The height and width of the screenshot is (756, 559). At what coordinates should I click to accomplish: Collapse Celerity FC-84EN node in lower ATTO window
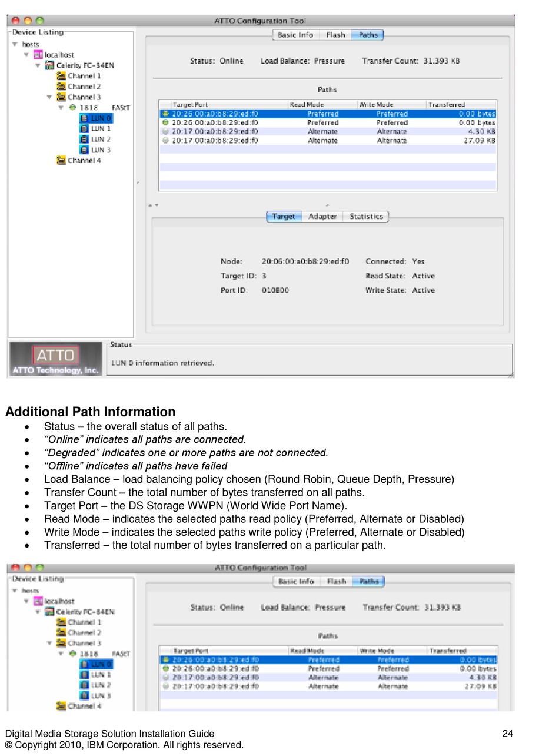[x=38, y=612]
